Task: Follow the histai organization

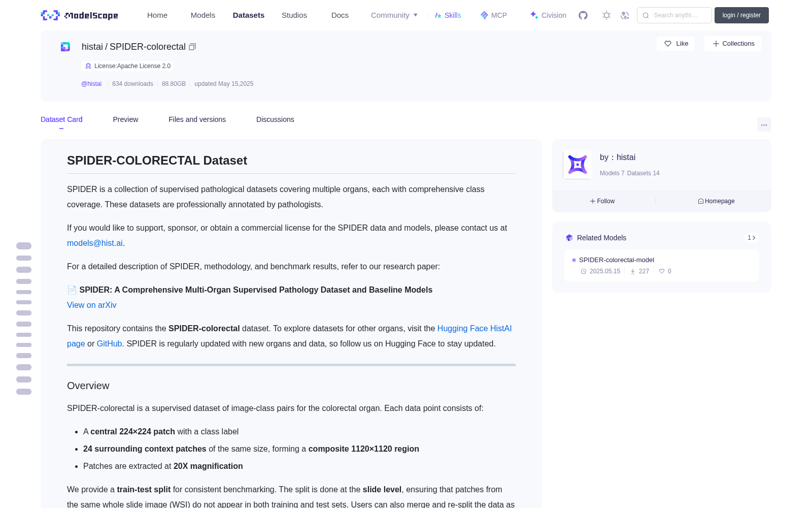Action: point(602,201)
